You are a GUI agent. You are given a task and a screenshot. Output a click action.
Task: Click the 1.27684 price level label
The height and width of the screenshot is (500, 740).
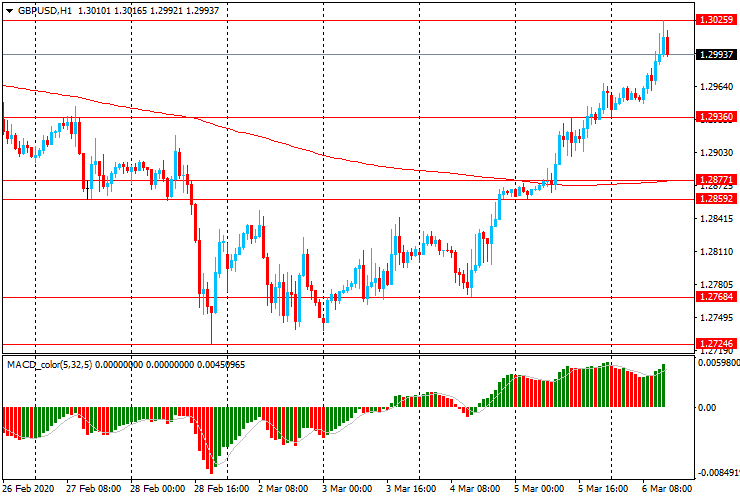click(717, 297)
